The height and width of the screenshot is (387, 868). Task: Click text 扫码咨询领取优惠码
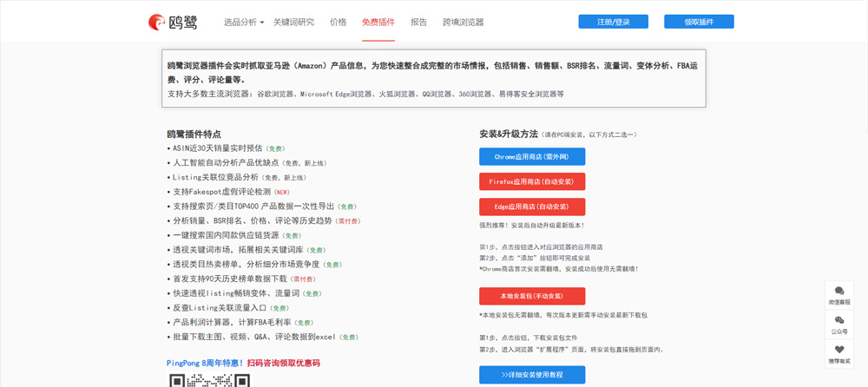(284, 364)
